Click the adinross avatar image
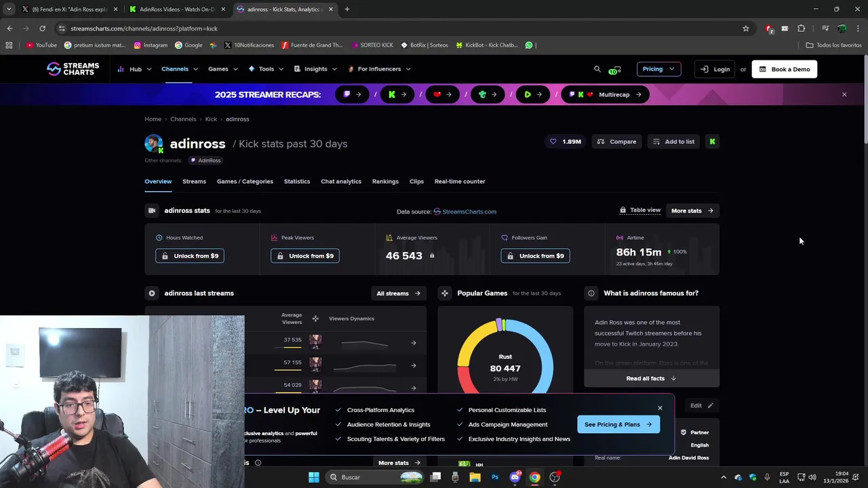The width and height of the screenshot is (868, 488). click(154, 144)
